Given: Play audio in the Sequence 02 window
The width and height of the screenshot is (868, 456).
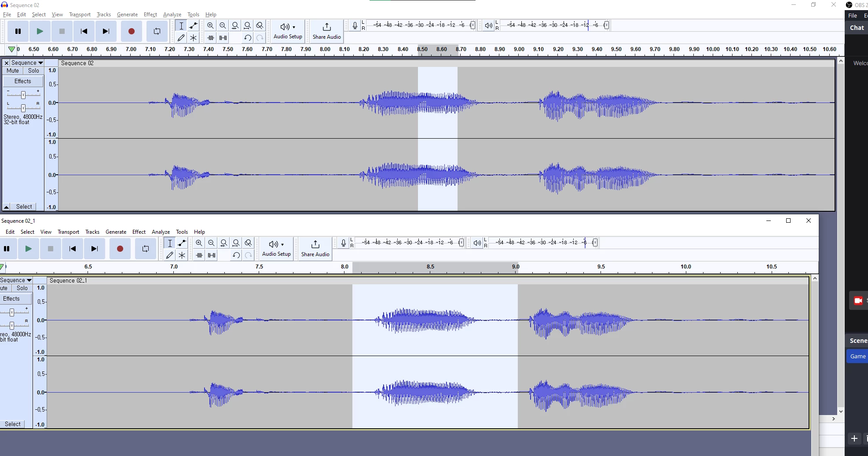Looking at the screenshot, I should (40, 31).
